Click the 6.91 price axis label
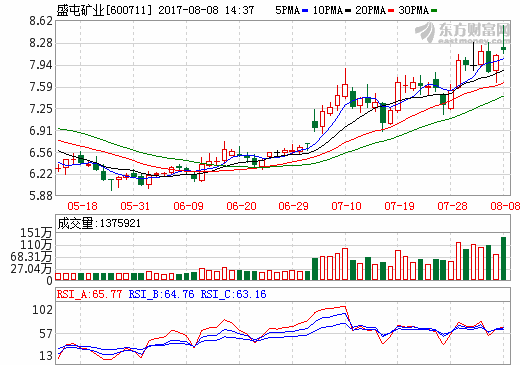The image size is (520, 365). [x=41, y=131]
